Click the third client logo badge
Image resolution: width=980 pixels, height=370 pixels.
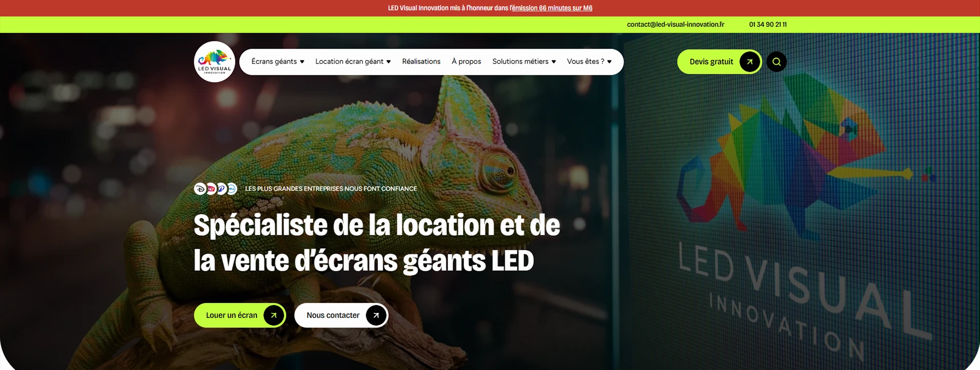tap(221, 189)
